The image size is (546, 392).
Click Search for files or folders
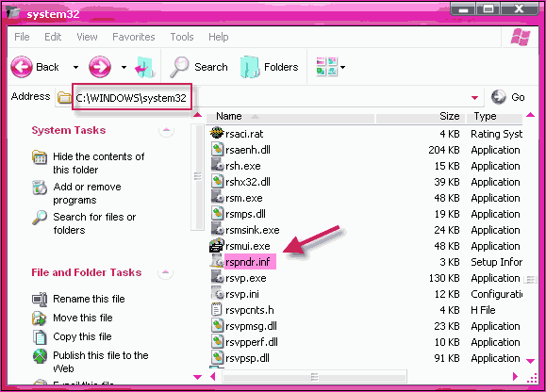point(94,223)
